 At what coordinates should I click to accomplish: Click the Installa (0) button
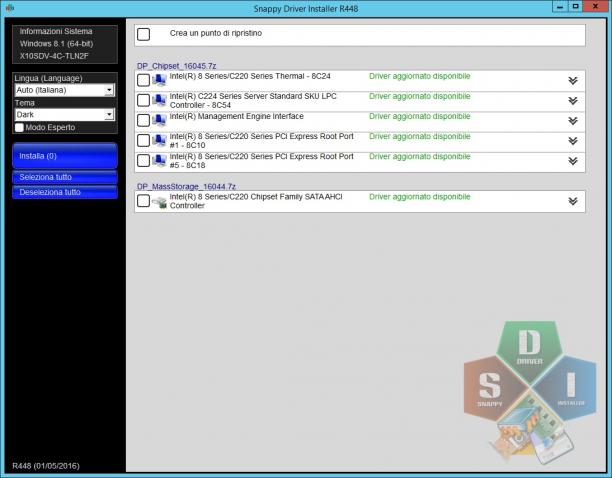pos(65,156)
